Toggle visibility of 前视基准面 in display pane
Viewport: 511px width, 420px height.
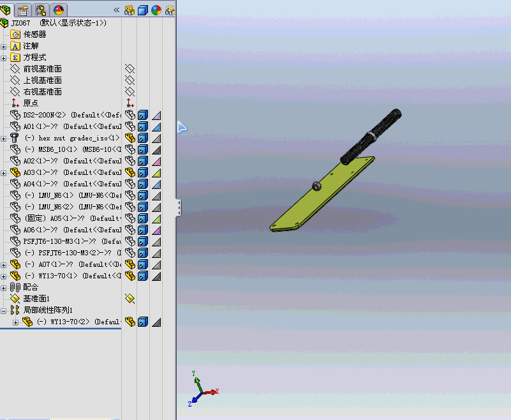[x=130, y=68]
